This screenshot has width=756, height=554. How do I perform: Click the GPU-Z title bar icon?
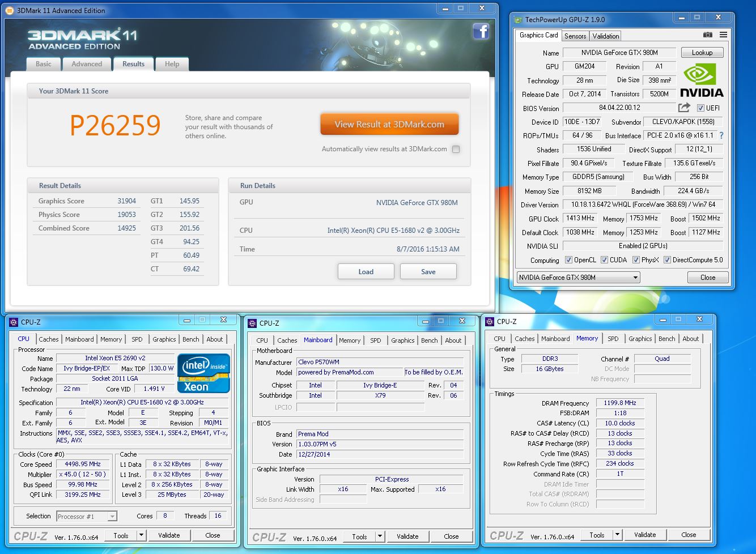point(518,20)
